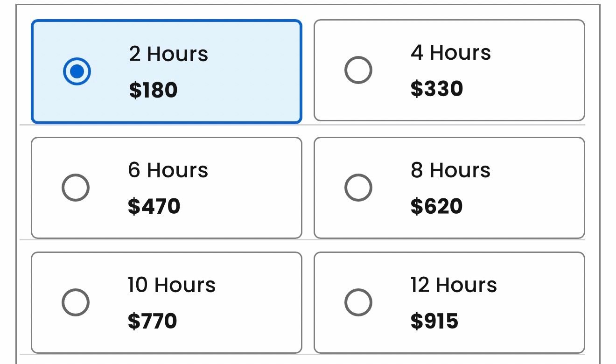Choose the $620 price option

(x=436, y=206)
